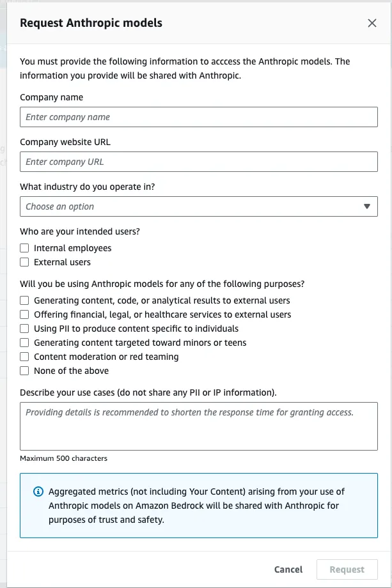Close the Request Anthropic models dialog
The image size is (392, 588).
372,23
